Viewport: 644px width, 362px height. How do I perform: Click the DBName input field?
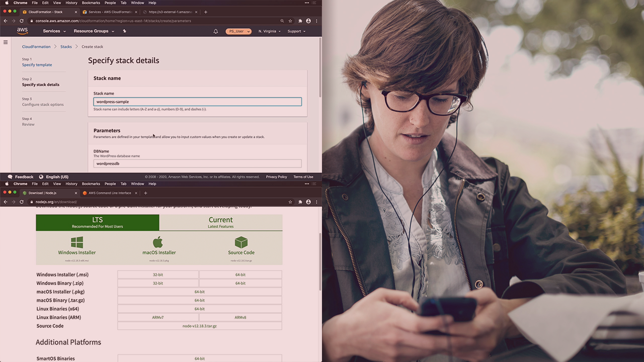click(x=197, y=163)
